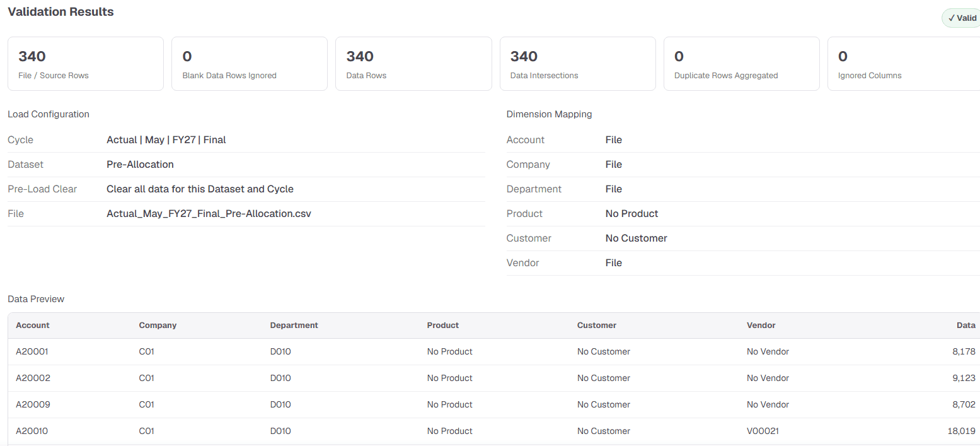Click No Vendor in the A20009 row
The height and width of the screenshot is (446, 980).
click(768, 405)
